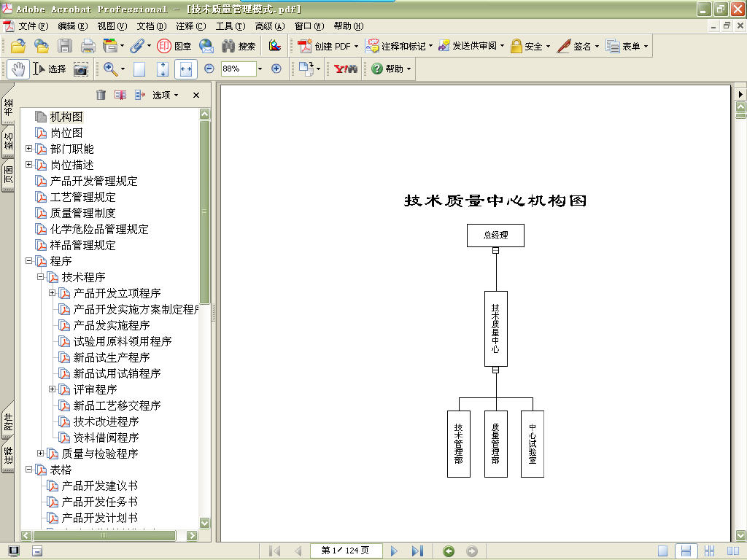Open the zoom percentage dropdown
747x560 pixels.
[260, 69]
